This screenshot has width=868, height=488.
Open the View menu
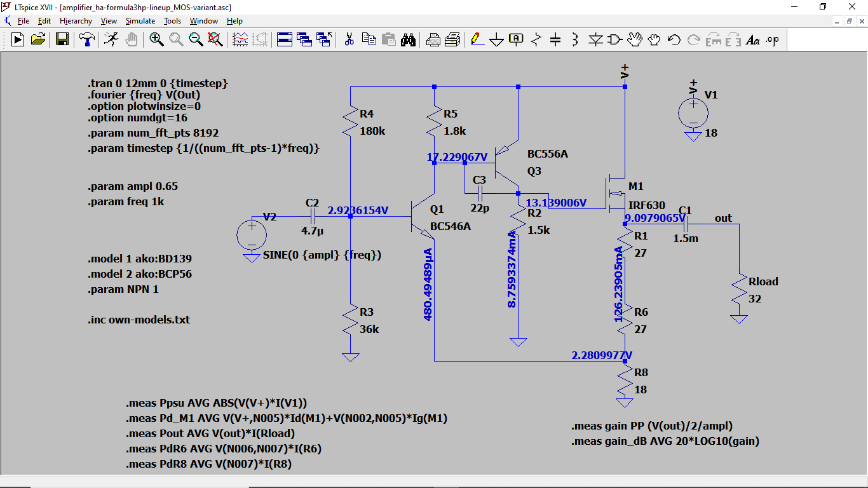[x=109, y=21]
